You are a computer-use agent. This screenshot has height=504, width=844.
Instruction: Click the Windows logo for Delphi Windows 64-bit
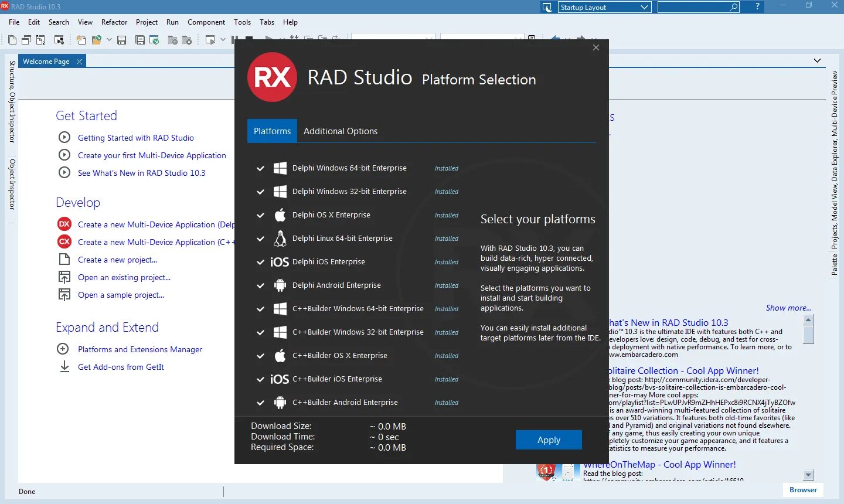click(280, 168)
